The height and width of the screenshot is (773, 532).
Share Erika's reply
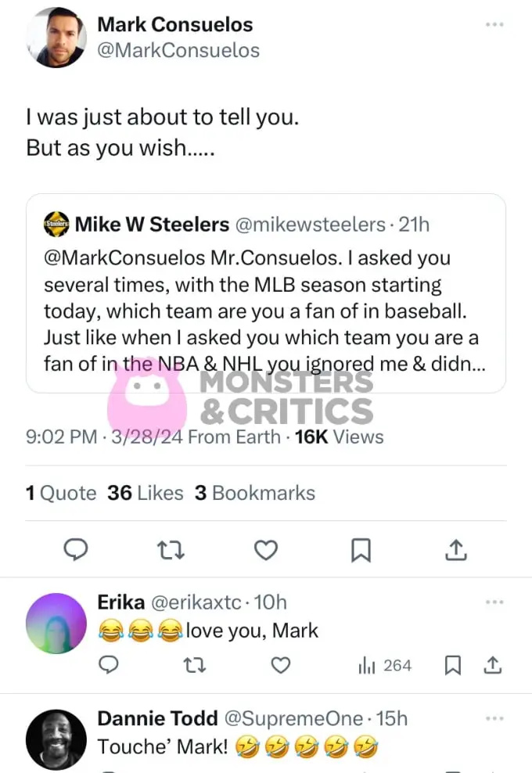click(x=492, y=665)
